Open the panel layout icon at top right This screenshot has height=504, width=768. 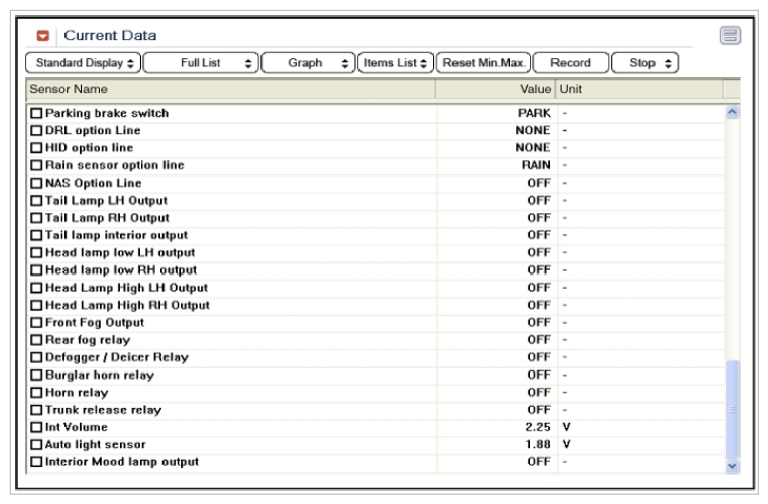730,36
